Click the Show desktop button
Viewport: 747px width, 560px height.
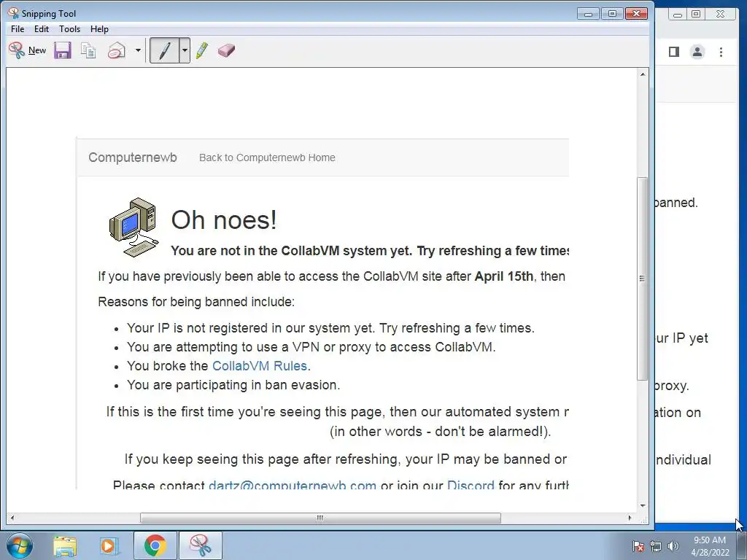pos(742,545)
